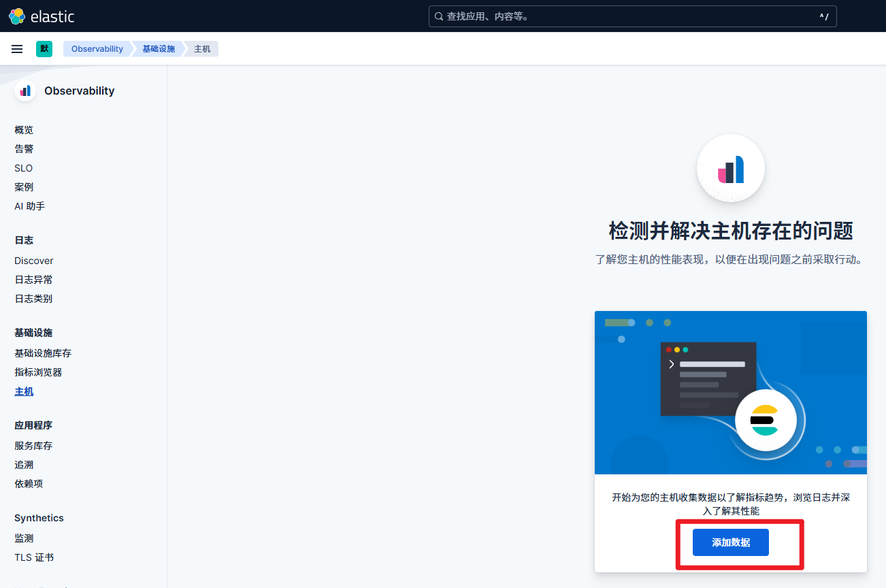
Task: Select the 主机 breadcrumb
Action: click(202, 49)
